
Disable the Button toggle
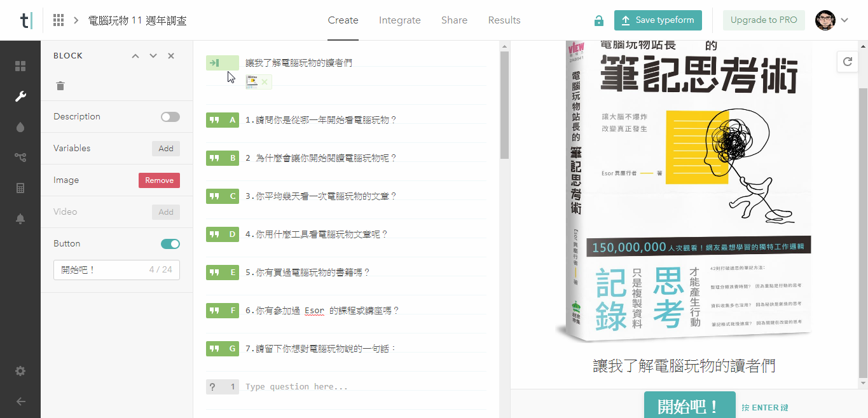point(170,244)
